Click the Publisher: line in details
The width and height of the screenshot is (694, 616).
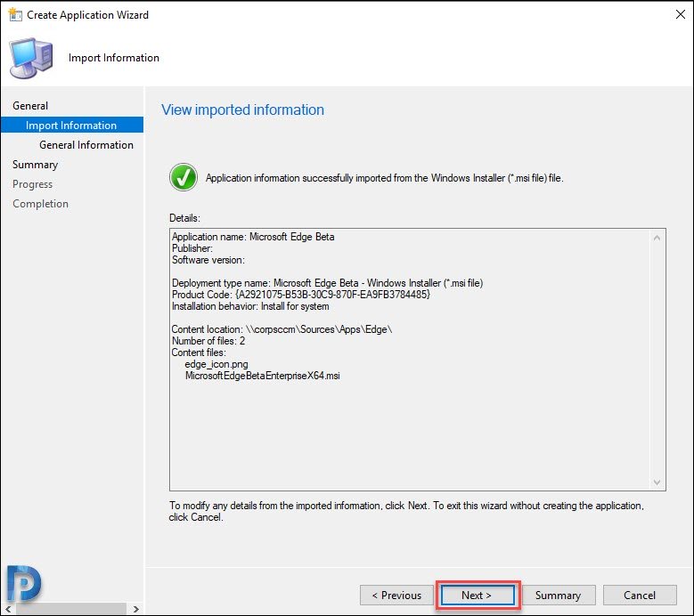coord(192,248)
